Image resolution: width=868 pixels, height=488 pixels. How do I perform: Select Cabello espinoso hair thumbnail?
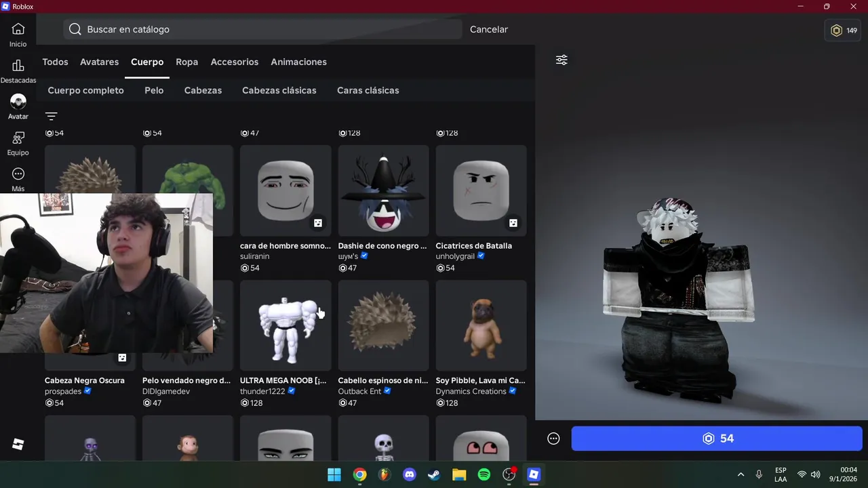pyautogui.click(x=383, y=325)
